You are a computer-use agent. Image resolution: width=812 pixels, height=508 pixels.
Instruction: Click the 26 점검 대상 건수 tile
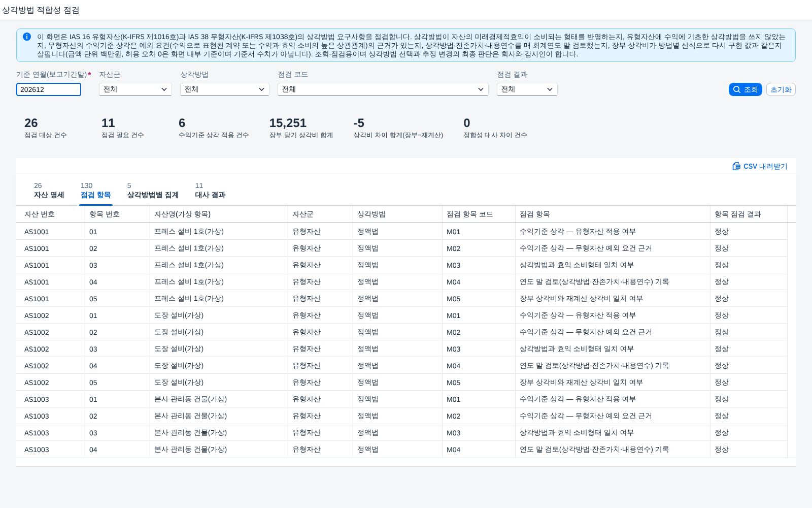46,128
